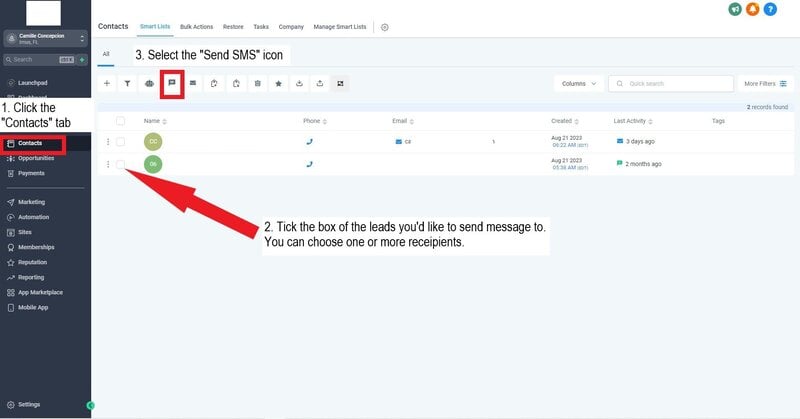Image resolution: width=800 pixels, height=419 pixels.
Task: Click the plus circle next to Manage Smart Lists
Action: [x=385, y=27]
